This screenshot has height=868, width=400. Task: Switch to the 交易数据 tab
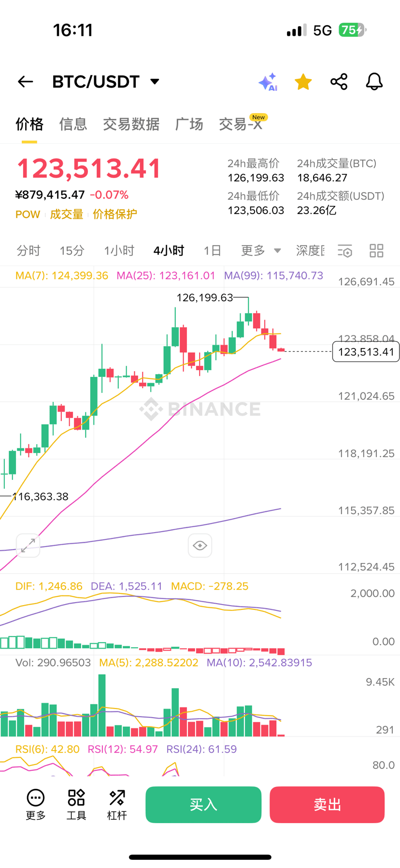tap(131, 124)
